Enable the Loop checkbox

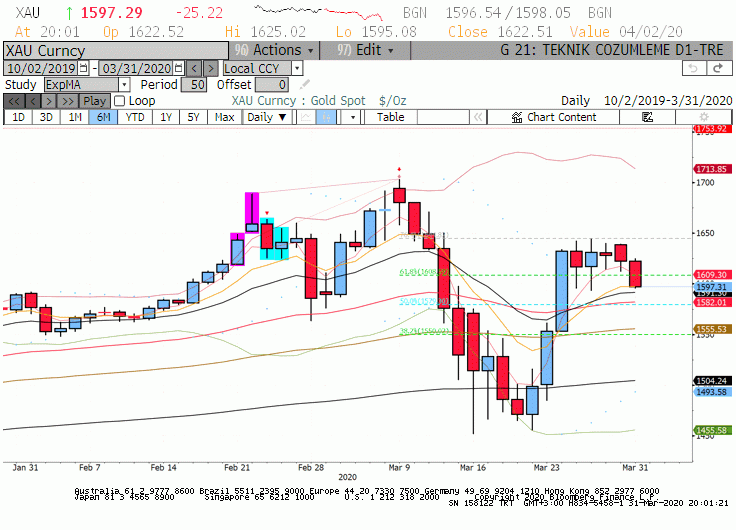(x=120, y=101)
